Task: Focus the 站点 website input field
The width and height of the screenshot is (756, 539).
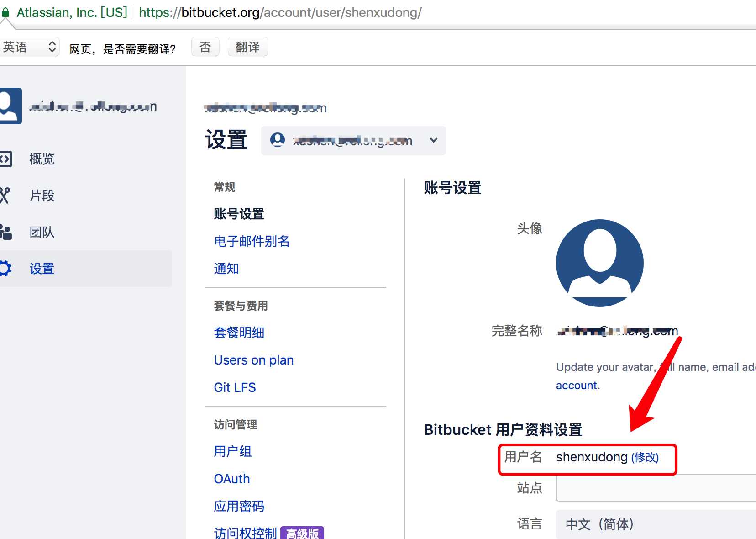Action: click(656, 488)
